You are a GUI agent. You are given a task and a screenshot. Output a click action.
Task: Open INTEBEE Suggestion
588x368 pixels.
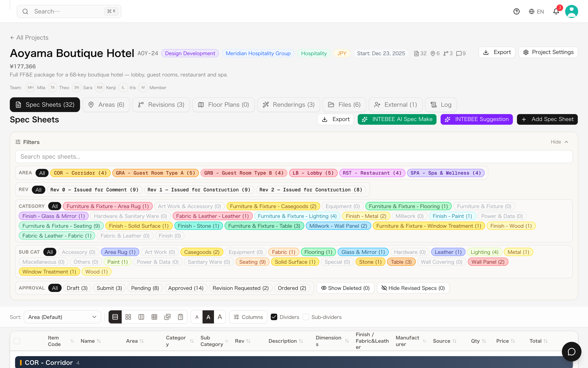pos(477,119)
